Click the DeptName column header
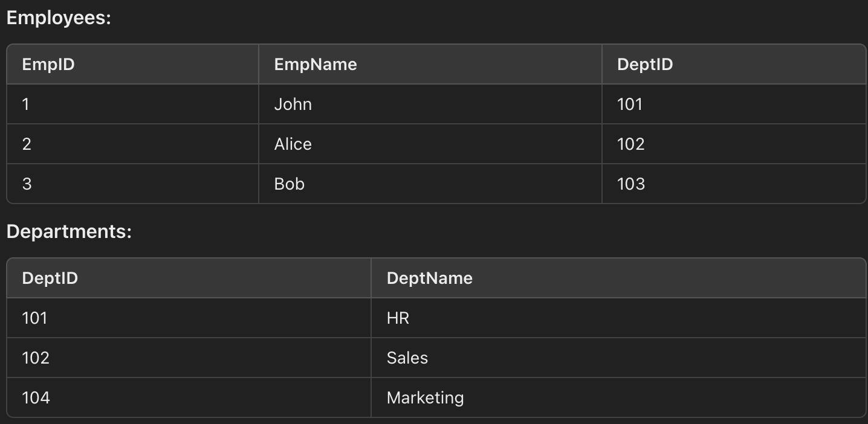Image resolution: width=868 pixels, height=424 pixels. click(x=430, y=278)
